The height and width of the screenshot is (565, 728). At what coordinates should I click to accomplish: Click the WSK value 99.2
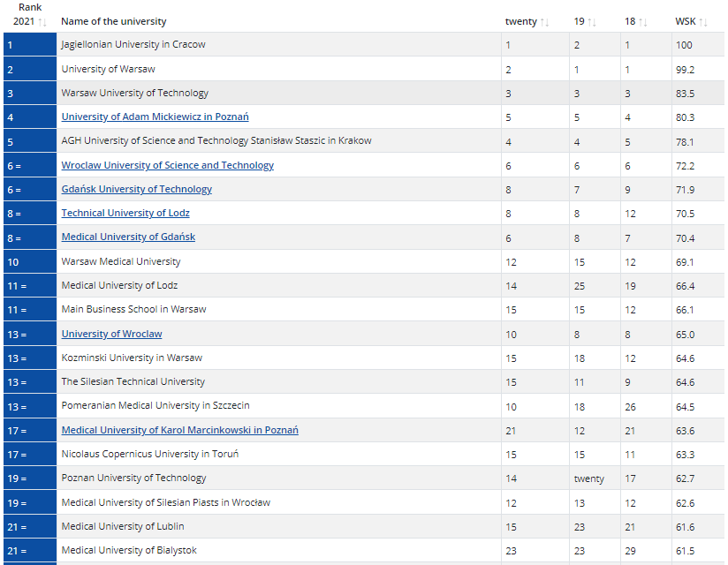point(685,69)
